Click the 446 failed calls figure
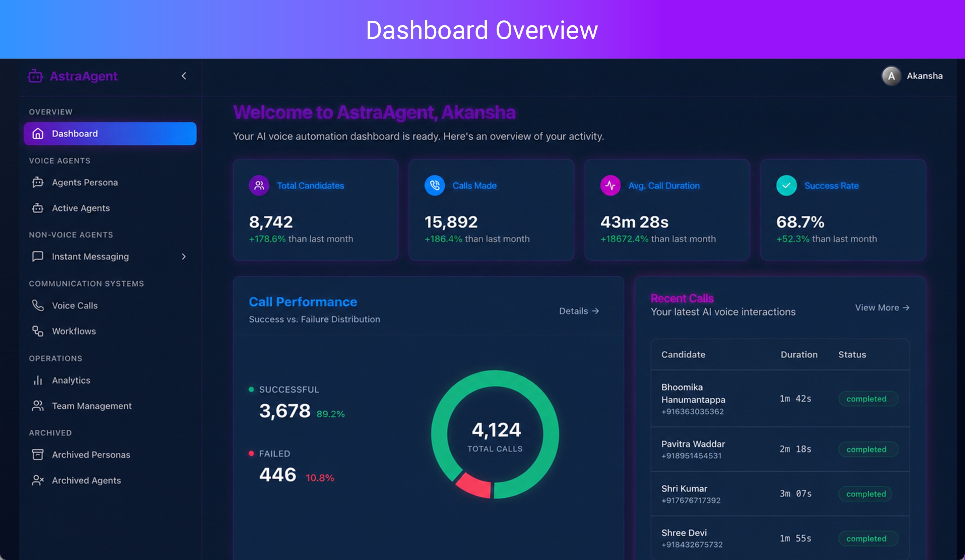Viewport: 965px width, 560px height. pos(278,475)
